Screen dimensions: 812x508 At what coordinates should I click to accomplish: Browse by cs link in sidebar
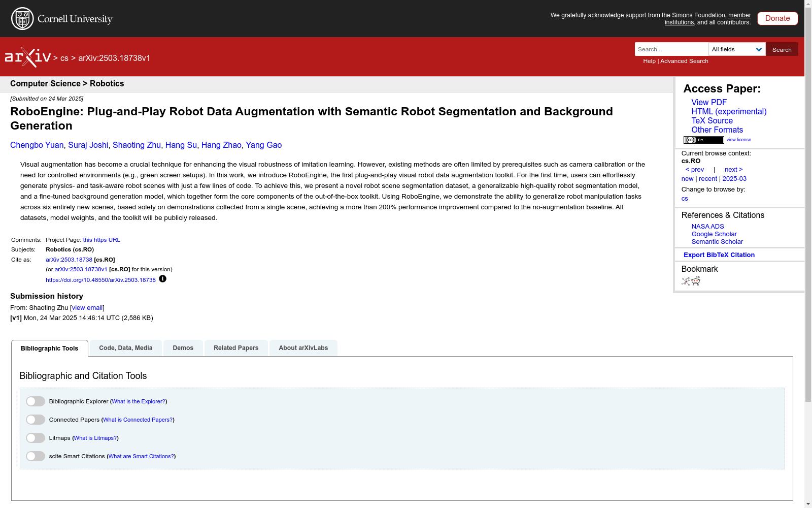pos(685,199)
